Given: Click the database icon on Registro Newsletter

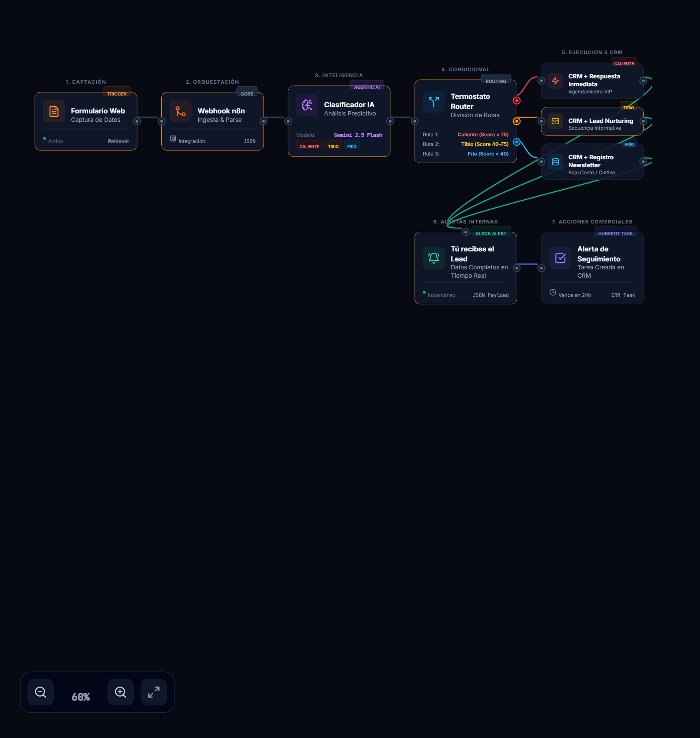Looking at the screenshot, I should pyautogui.click(x=555, y=162).
